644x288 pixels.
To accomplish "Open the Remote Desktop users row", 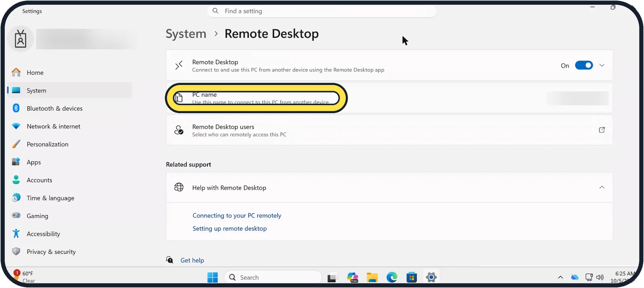I will (389, 130).
